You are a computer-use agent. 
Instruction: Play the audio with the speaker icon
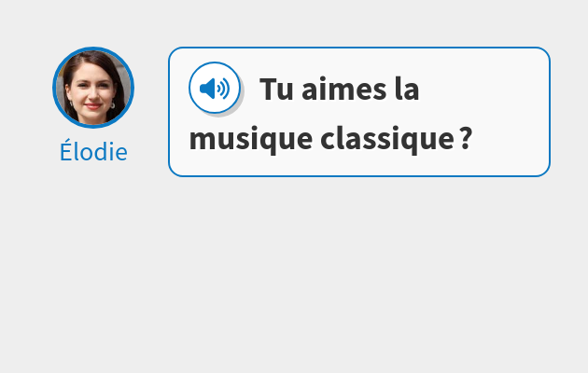tap(215, 88)
